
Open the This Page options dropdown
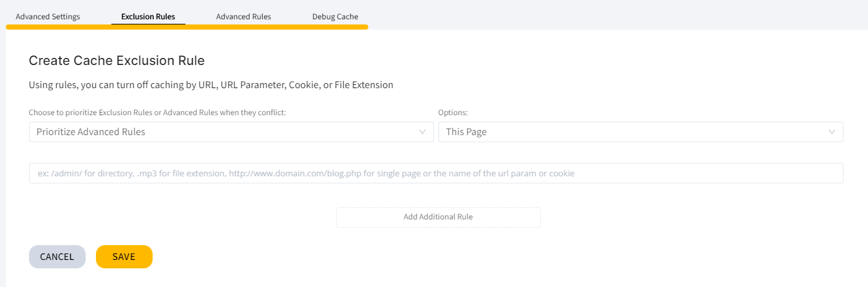pos(641,132)
